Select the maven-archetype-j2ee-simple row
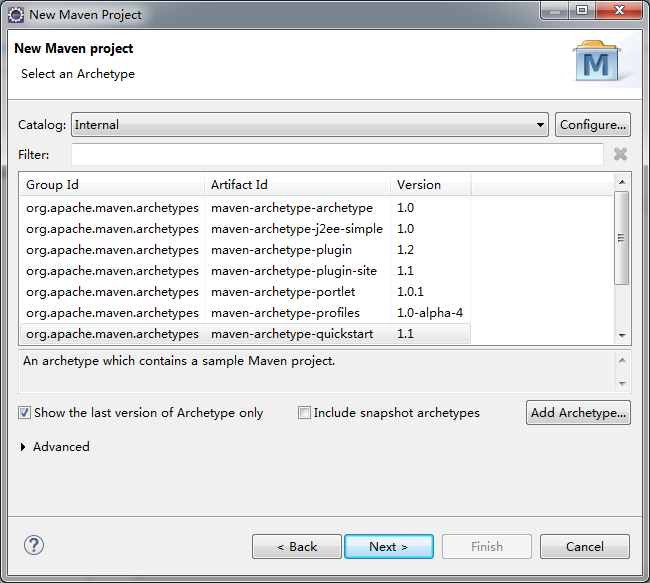Viewport: 650px width, 583px height. [x=245, y=229]
